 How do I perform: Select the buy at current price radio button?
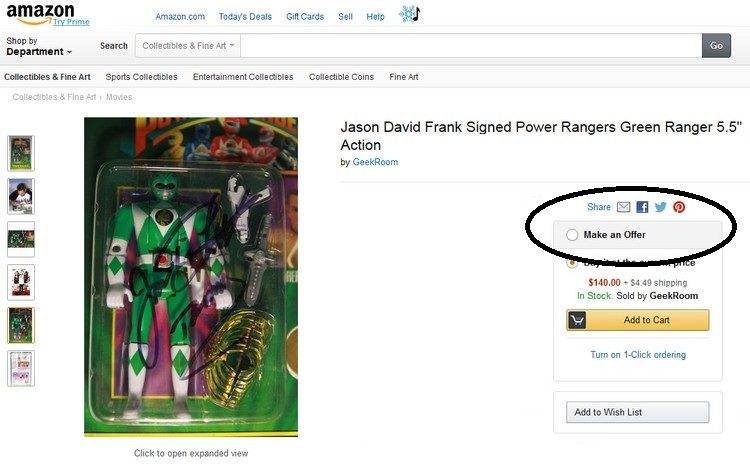tap(572, 263)
